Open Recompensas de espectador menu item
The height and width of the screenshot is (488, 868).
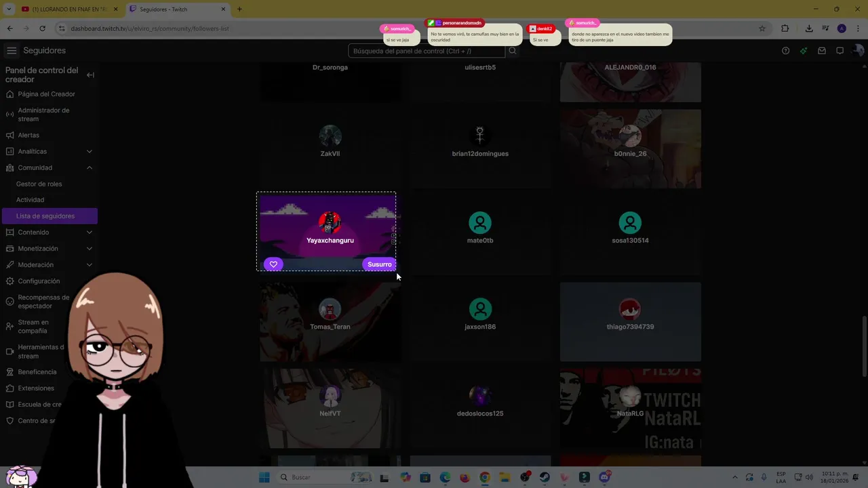pyautogui.click(x=43, y=302)
